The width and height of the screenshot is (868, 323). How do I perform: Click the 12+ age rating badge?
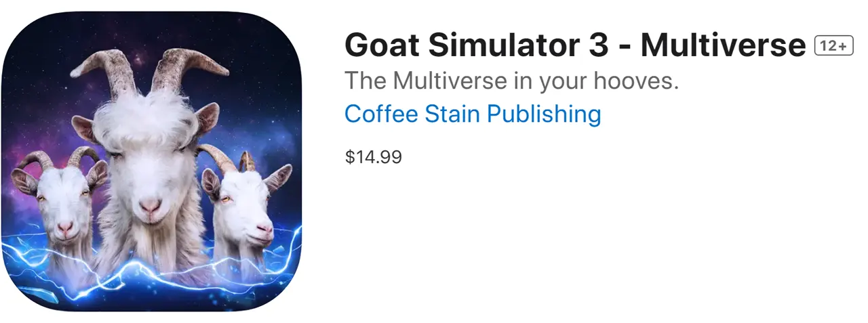pos(833,46)
